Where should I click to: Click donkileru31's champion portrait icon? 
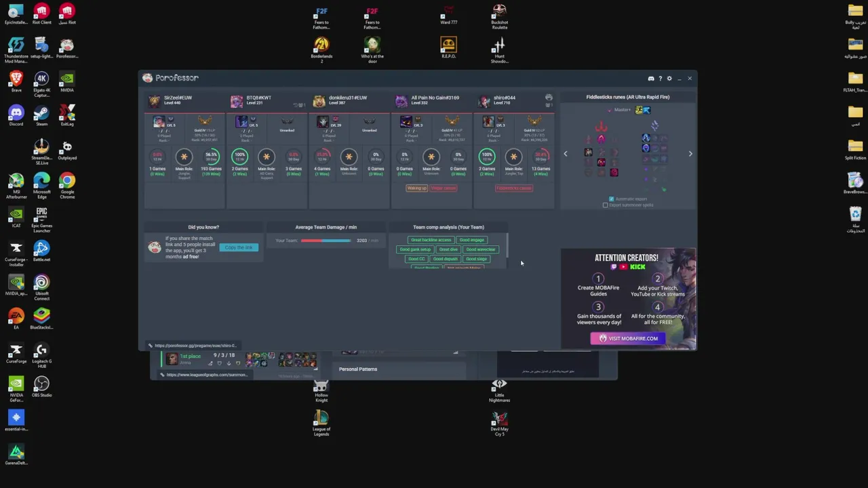(x=323, y=122)
